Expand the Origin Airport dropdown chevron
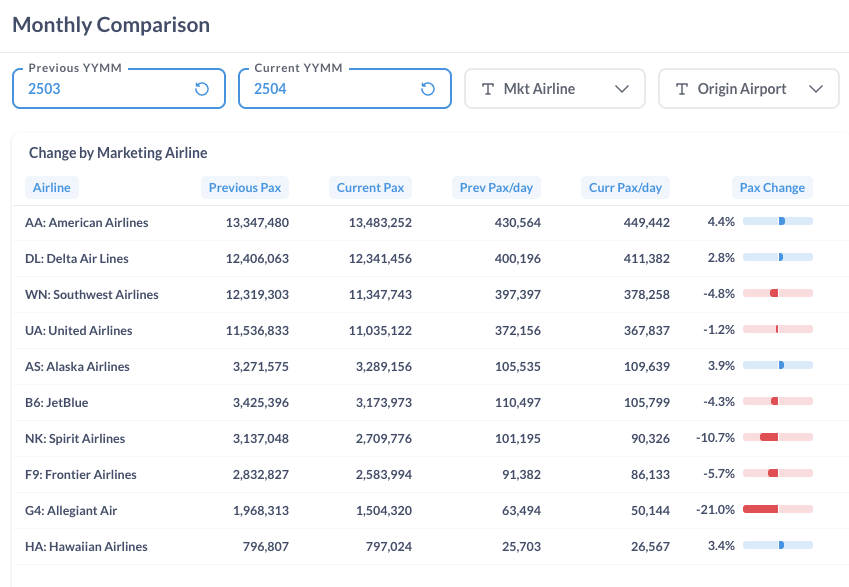Screen dimensions: 849x587 pyautogui.click(x=816, y=89)
